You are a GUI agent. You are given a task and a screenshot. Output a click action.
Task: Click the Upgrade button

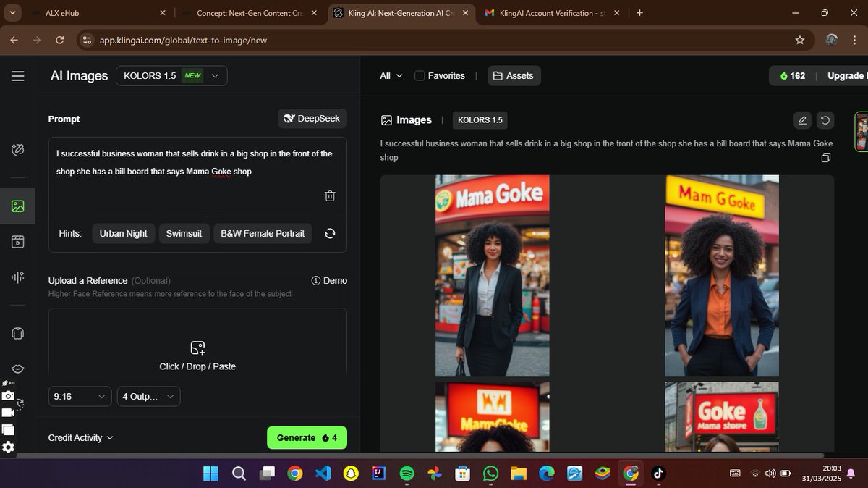tap(845, 75)
